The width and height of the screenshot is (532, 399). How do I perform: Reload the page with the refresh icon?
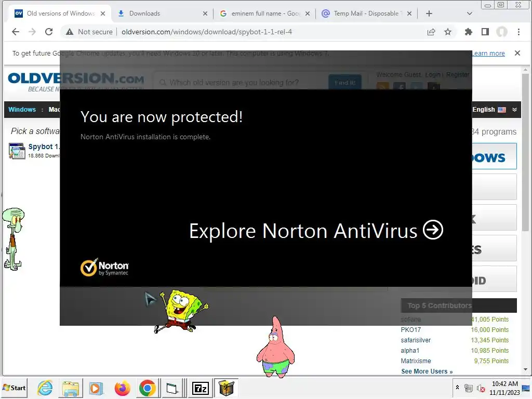click(49, 32)
